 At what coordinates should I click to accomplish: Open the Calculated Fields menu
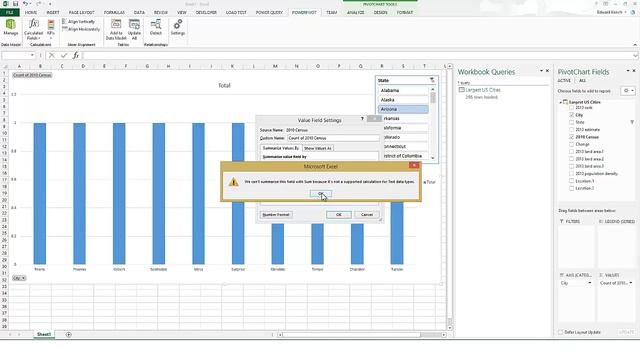[33, 29]
